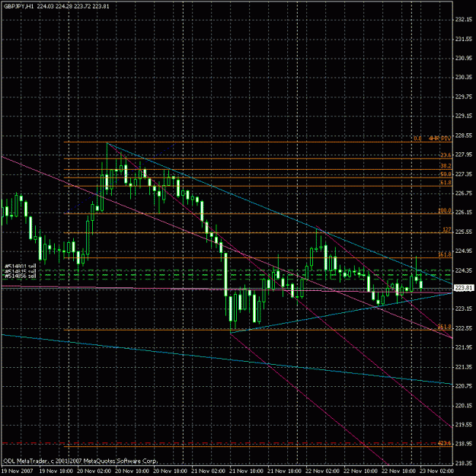Click the 127 Fibonacci level label
Image resolution: width=476 pixels, height=476 pixels.
(x=447, y=229)
